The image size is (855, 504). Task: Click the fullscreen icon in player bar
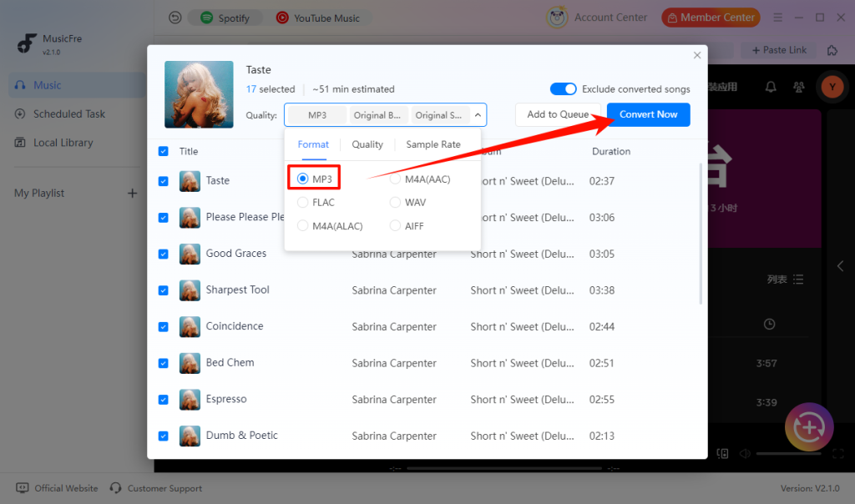coord(838,453)
